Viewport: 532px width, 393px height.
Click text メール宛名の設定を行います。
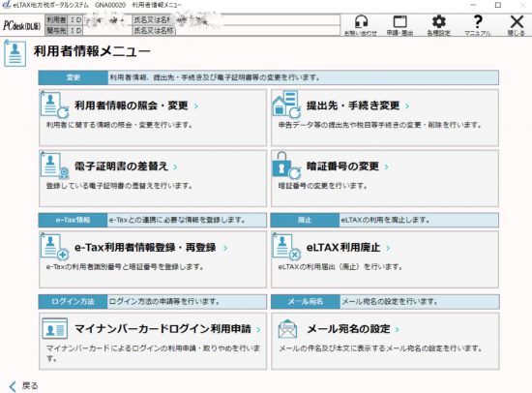point(390,302)
